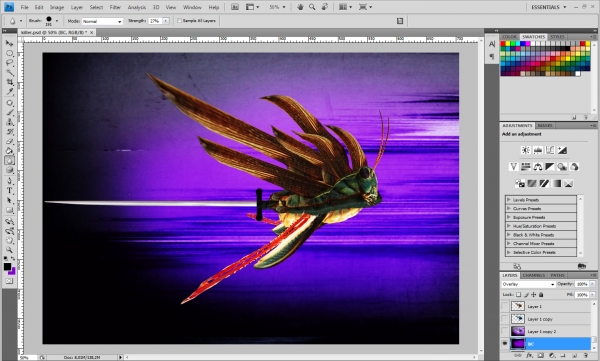
Task: Click the purple background color swatch
Action: (x=13, y=271)
